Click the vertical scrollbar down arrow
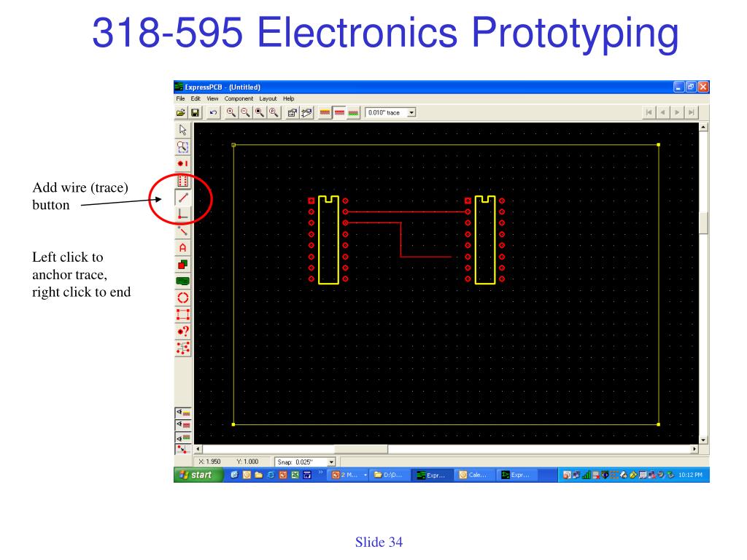This screenshot has height=560, width=747. 704,440
